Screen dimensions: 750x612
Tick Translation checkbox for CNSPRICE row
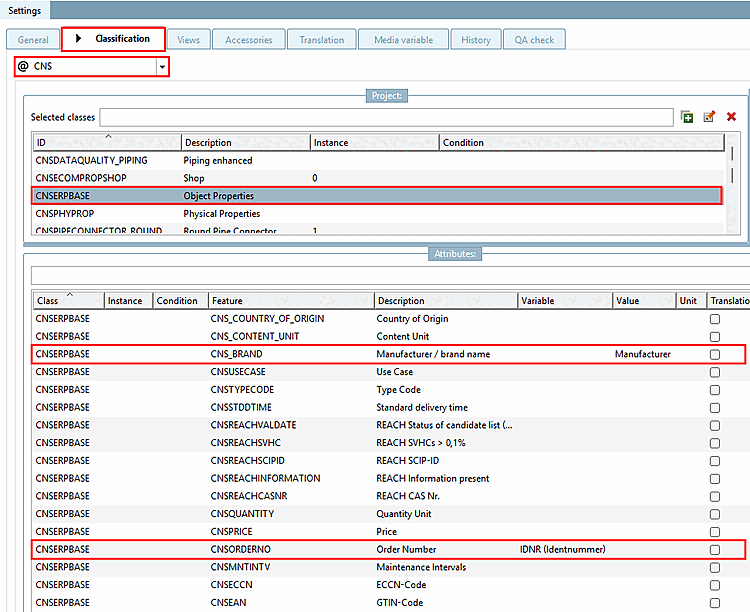click(714, 532)
